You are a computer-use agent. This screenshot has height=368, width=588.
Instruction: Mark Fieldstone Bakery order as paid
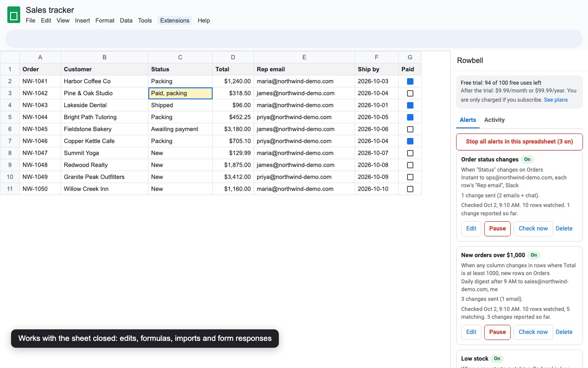point(410,129)
